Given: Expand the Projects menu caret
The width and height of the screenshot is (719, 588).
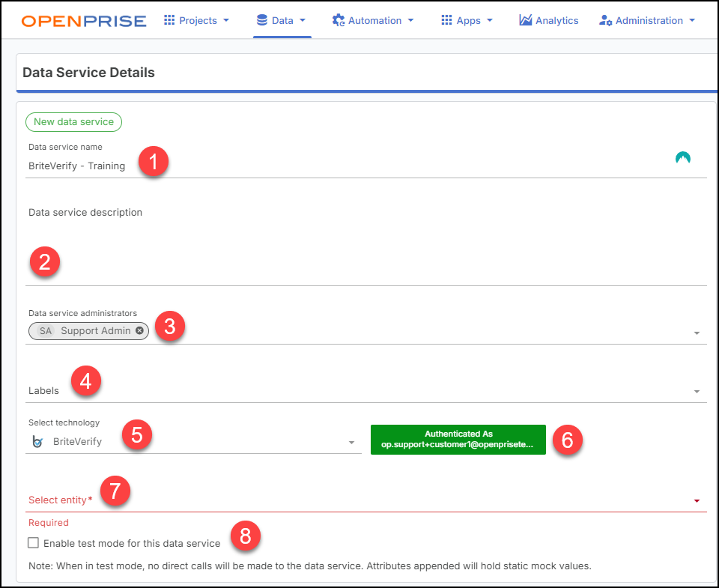Looking at the screenshot, I should pyautogui.click(x=225, y=21).
